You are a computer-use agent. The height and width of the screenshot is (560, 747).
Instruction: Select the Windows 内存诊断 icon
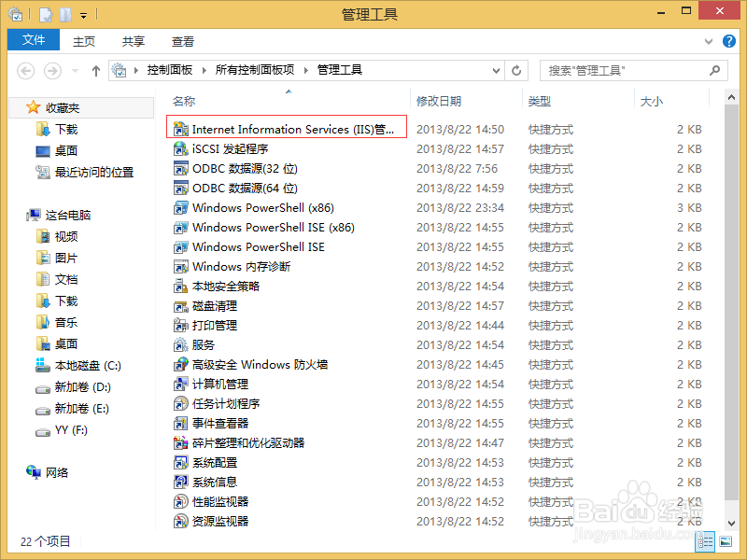click(180, 266)
